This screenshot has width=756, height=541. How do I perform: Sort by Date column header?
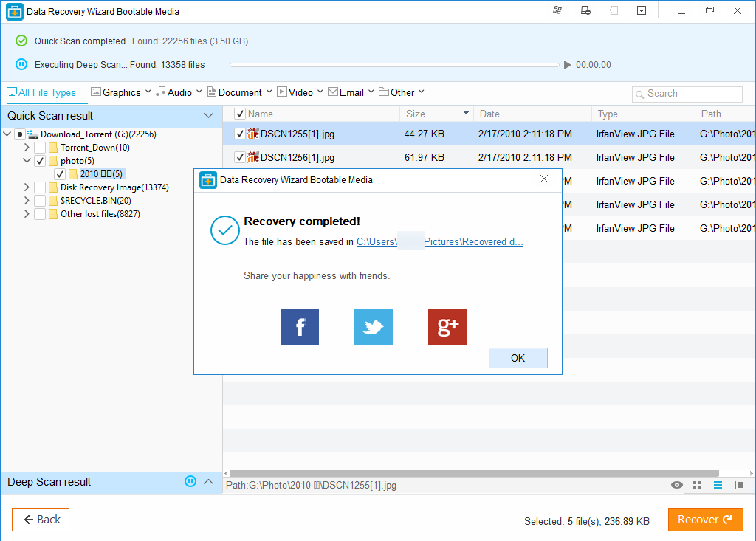[x=533, y=114]
